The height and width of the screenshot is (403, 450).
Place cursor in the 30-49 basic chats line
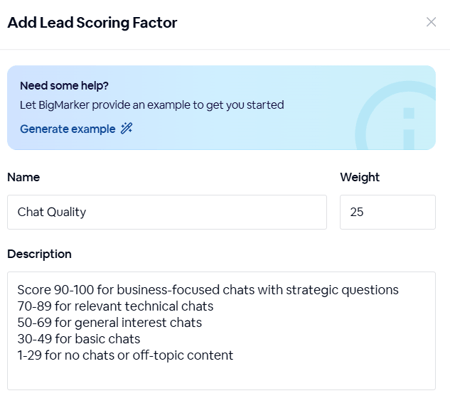(x=79, y=339)
